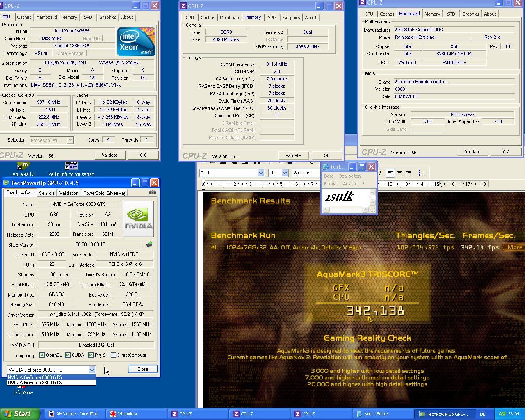Align text left in WordPad
Image resolution: width=525 pixels, height=420 pixels.
pyautogui.click(x=390, y=173)
